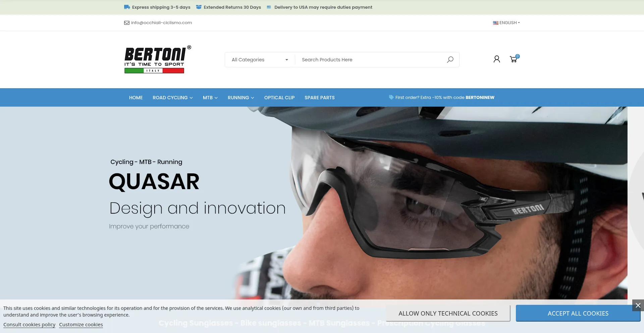Screen dimensions: 644x333
Task: Open Customize cookies link
Action: tap(81, 325)
